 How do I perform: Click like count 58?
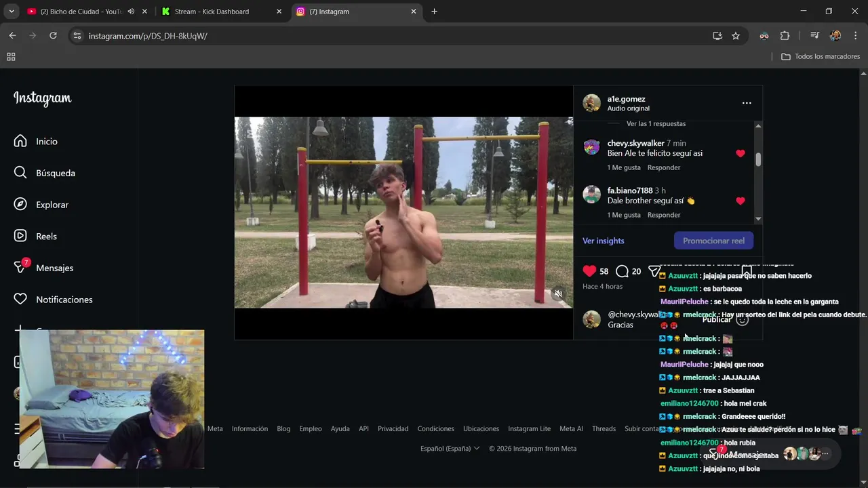tap(604, 271)
